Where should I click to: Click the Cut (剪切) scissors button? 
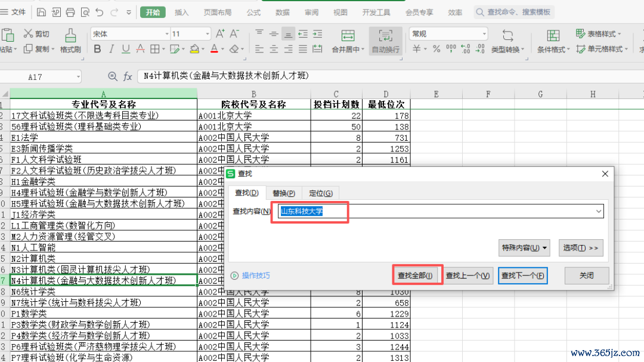click(x=36, y=33)
